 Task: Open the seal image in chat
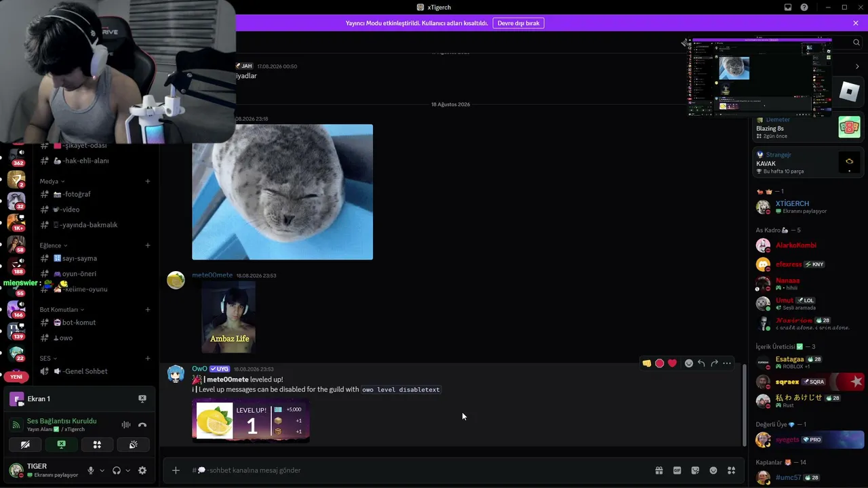click(282, 192)
